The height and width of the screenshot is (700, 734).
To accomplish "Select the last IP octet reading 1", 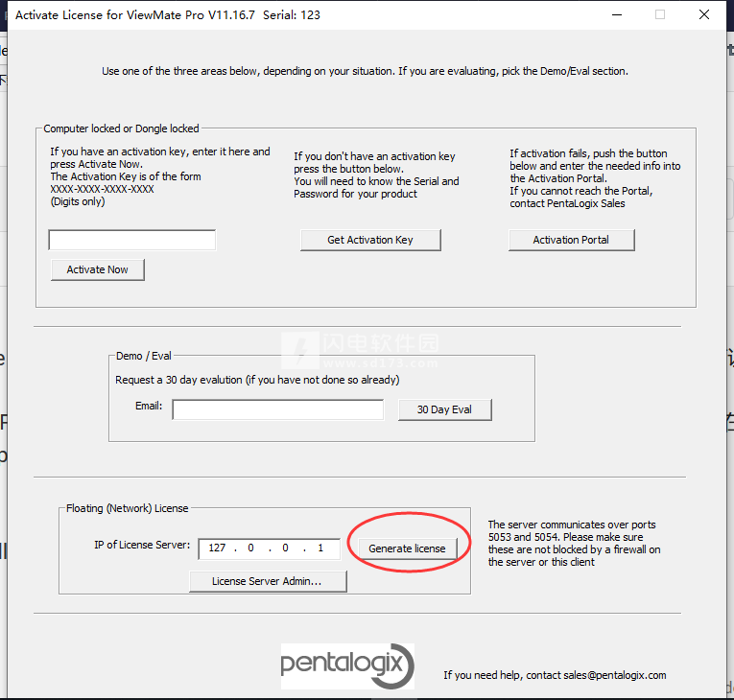I will point(320,548).
